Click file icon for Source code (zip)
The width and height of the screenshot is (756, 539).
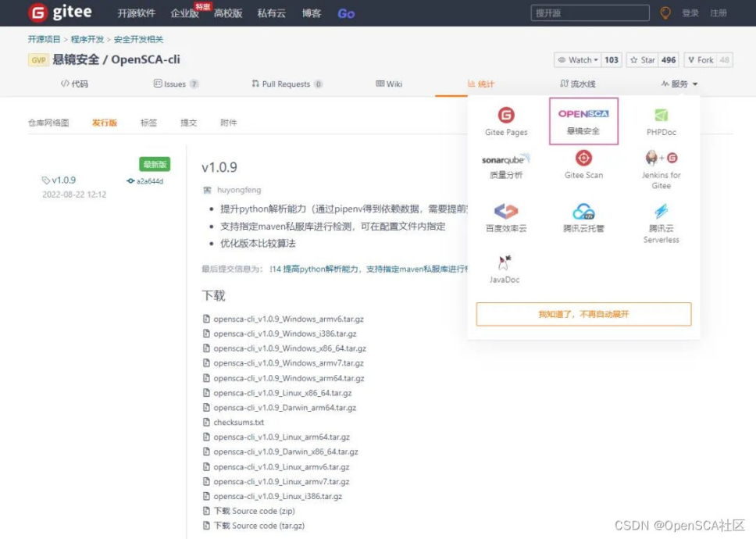206,511
